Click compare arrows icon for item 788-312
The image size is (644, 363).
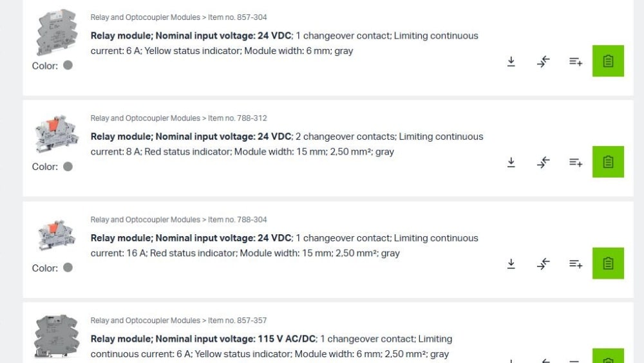(543, 162)
